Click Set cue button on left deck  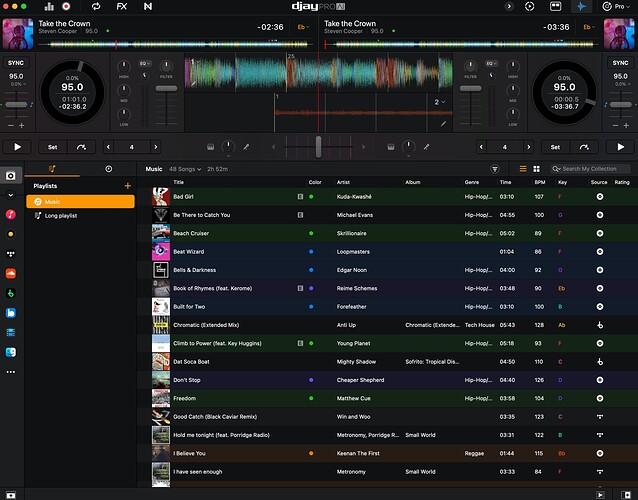coord(52,147)
